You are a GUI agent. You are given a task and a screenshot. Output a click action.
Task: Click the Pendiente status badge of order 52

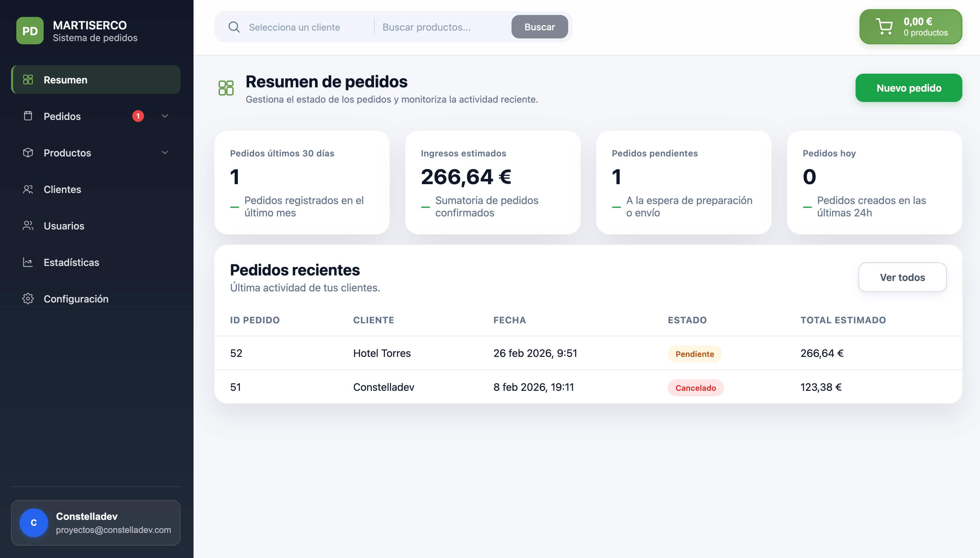click(695, 353)
